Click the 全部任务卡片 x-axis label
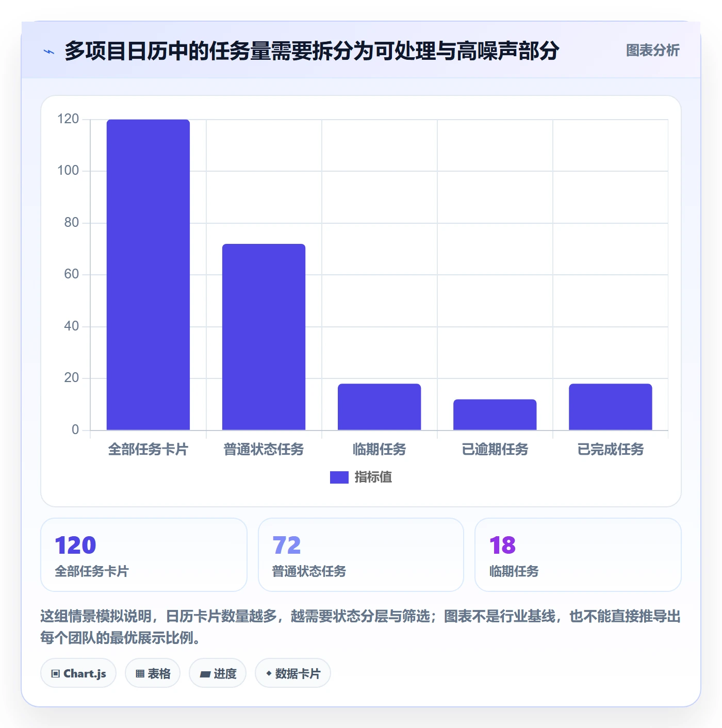The width and height of the screenshot is (722, 728). [x=148, y=450]
